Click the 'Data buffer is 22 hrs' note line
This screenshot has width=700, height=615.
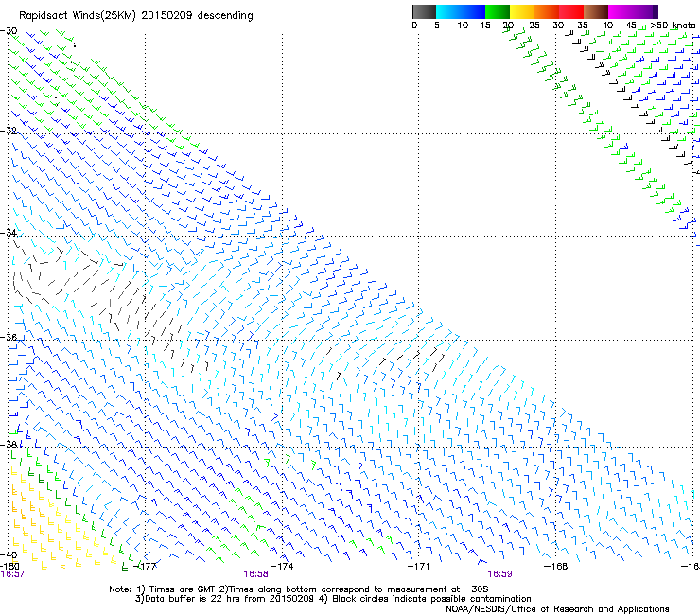click(333, 599)
